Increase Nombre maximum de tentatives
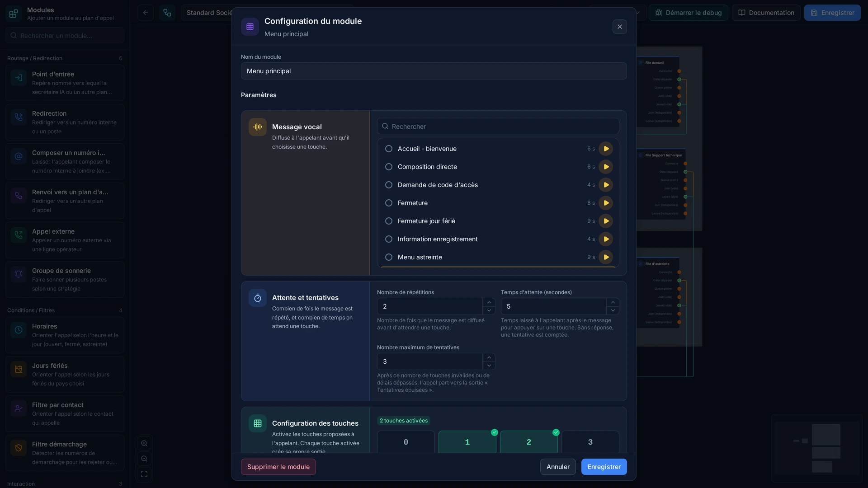The height and width of the screenshot is (488, 868). (x=489, y=357)
